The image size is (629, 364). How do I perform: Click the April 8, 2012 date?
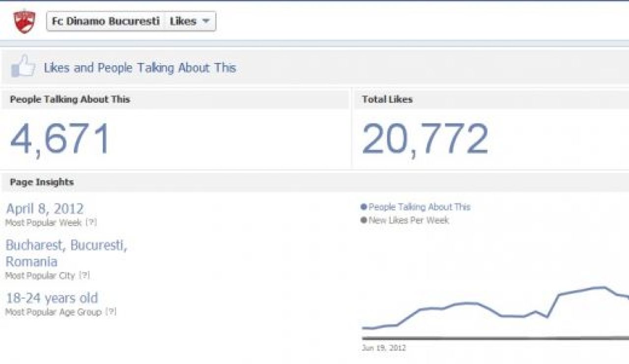(45, 209)
